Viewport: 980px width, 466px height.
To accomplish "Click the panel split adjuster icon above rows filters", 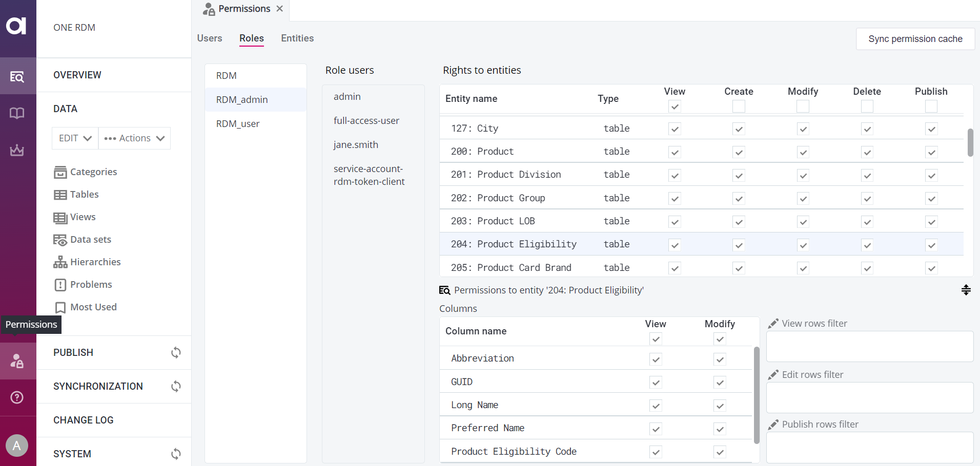I will (966, 290).
